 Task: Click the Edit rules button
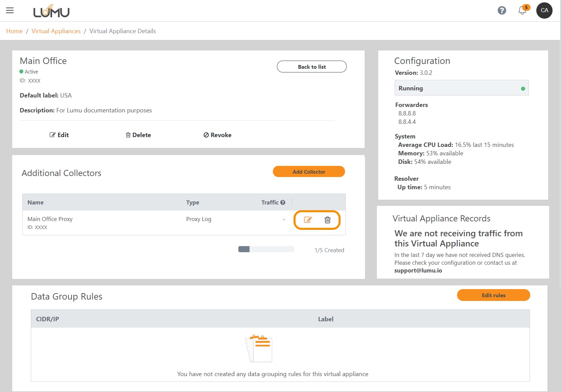pyautogui.click(x=493, y=295)
